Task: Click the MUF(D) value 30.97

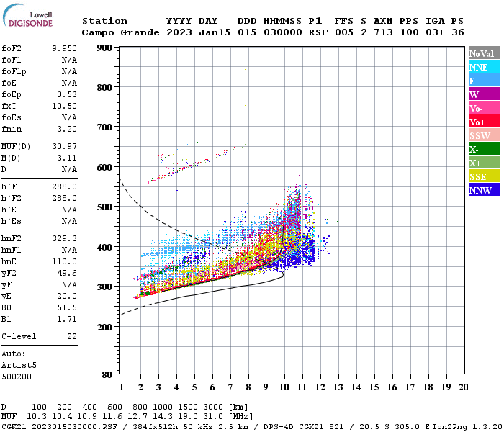Action: [x=64, y=147]
